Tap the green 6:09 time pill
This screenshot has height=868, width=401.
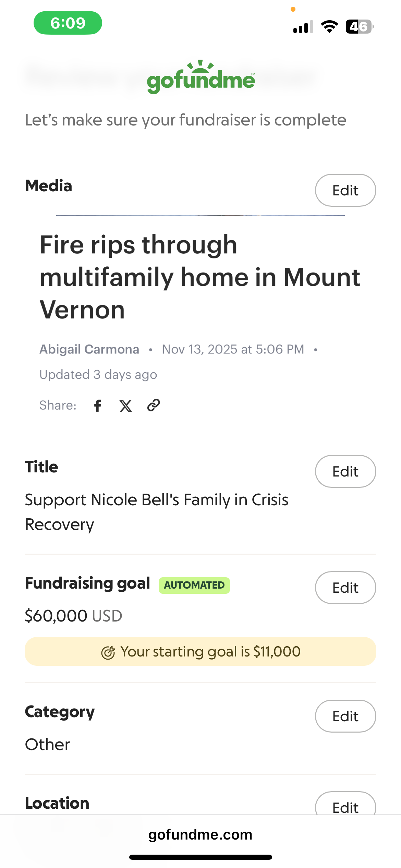tap(68, 23)
